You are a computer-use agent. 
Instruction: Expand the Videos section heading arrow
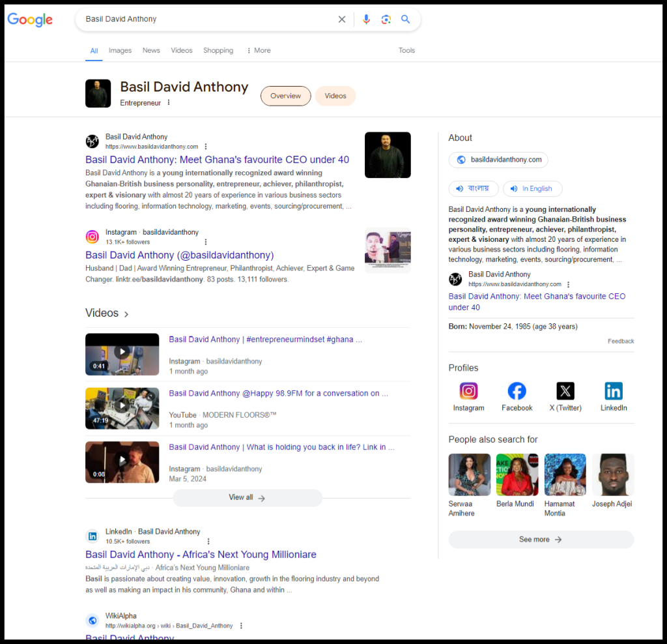coord(126,314)
